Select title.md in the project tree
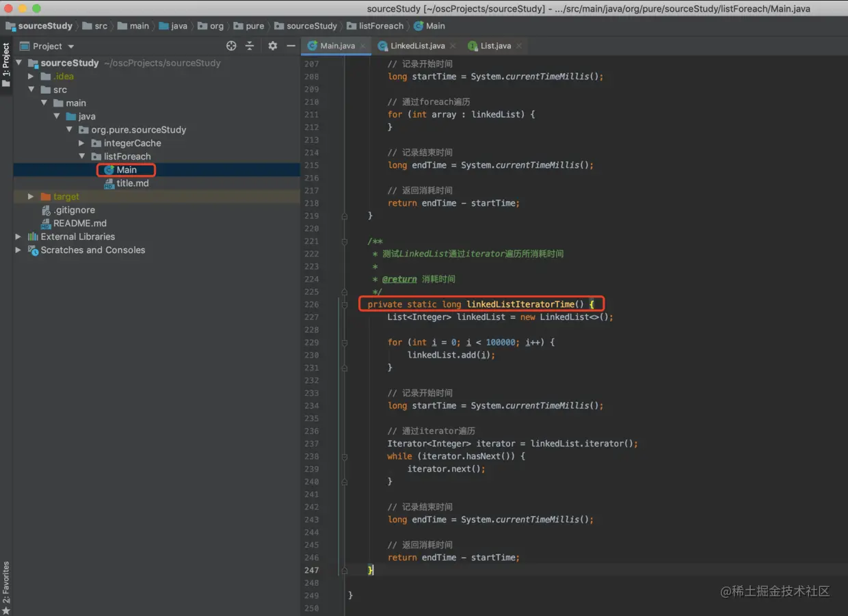 tap(127, 183)
